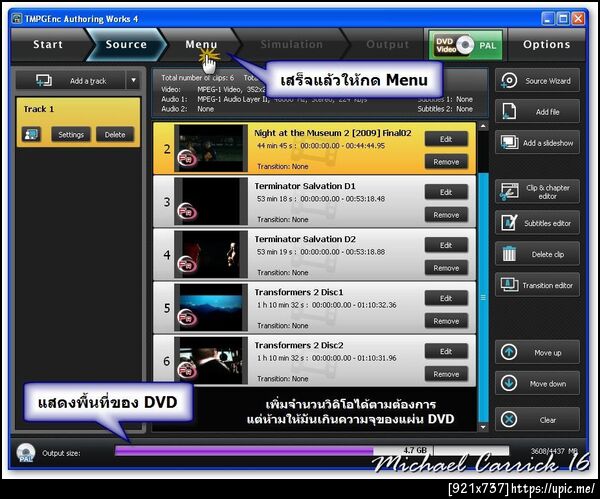Clear all clips from the list
Viewport: 600px width, 499px height.
coord(537,419)
